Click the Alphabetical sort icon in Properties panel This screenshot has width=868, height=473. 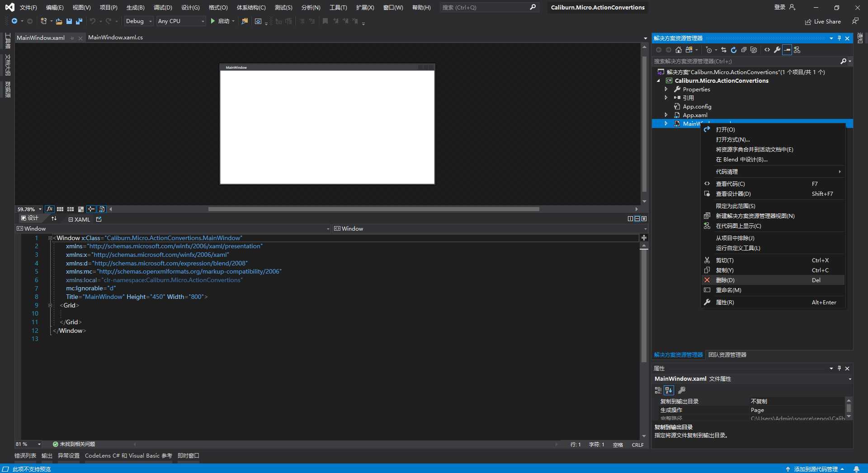click(669, 390)
